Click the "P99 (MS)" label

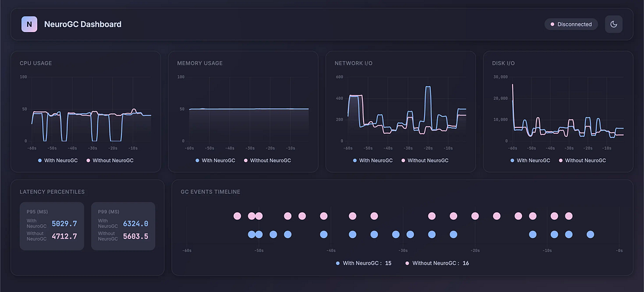click(x=108, y=212)
